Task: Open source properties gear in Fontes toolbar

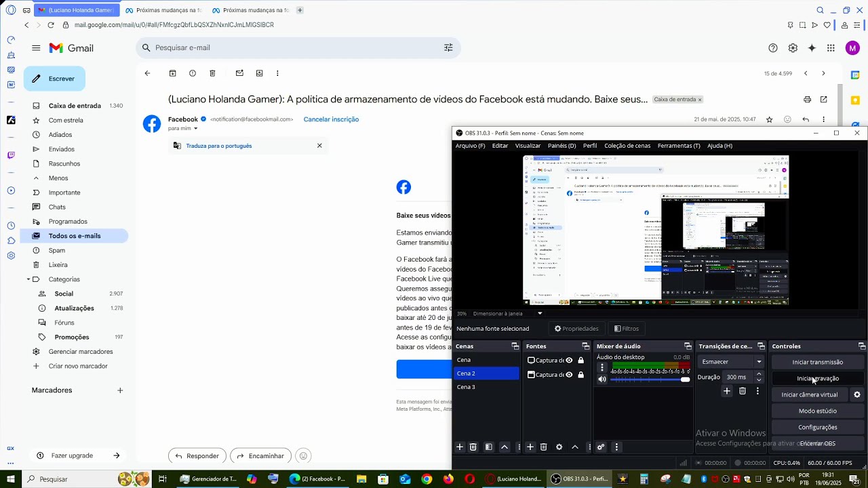Action: coord(559,447)
